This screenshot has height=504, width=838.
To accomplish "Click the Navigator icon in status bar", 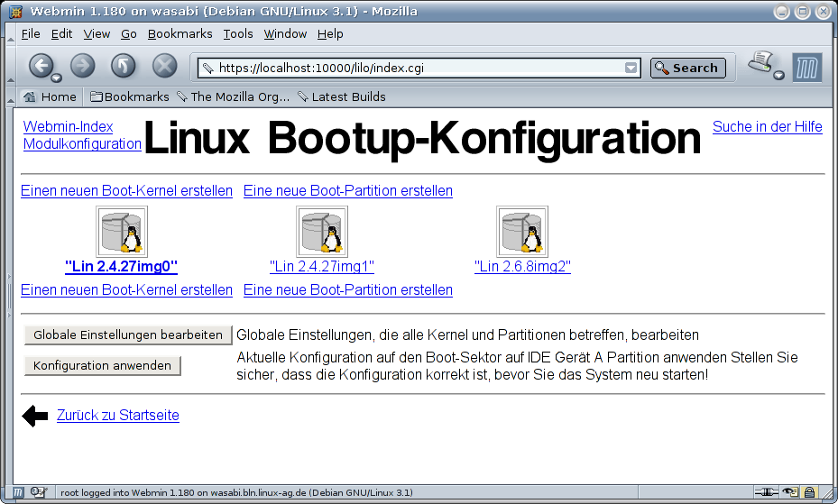I will (18, 492).
